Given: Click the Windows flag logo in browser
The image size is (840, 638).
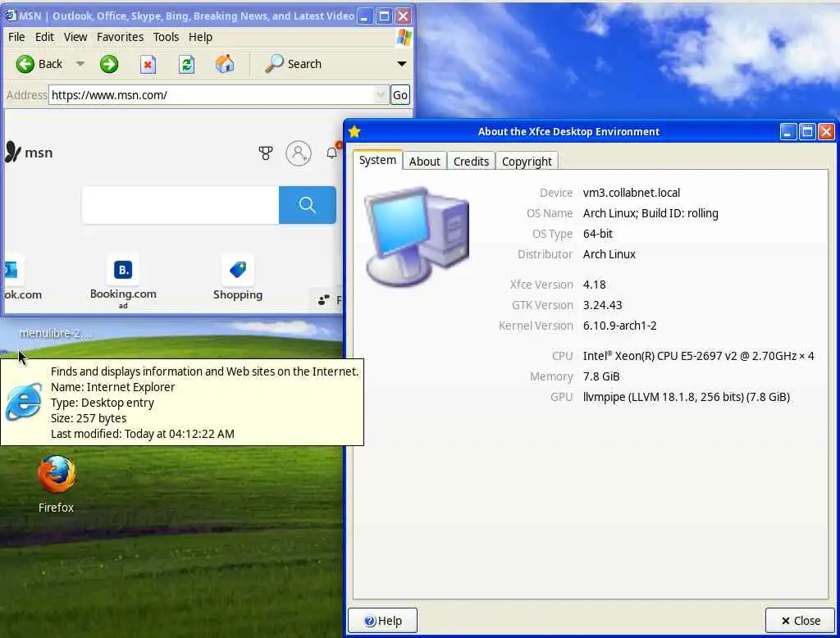Looking at the screenshot, I should (x=404, y=38).
